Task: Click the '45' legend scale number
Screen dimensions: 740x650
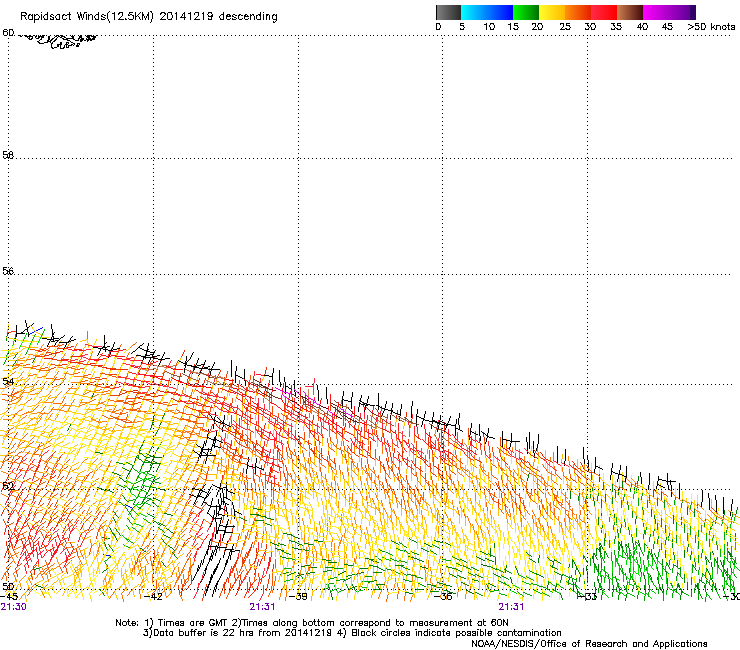Action: pyautogui.click(x=667, y=27)
